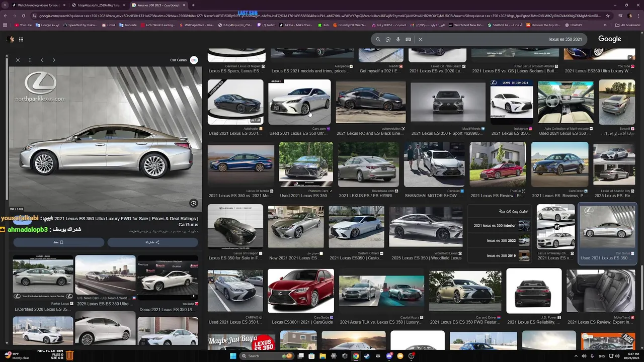This screenshot has width=644, height=362.
Task: Click the Save (bookmark) button in preview panel
Action: tap(58, 242)
